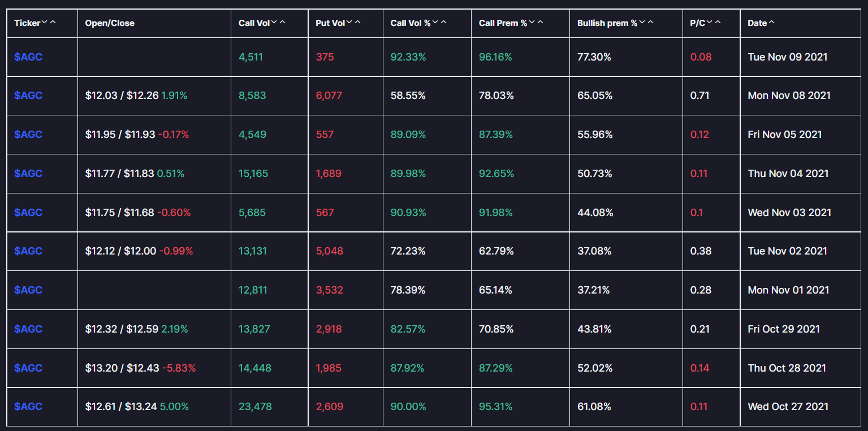Sort Call Prem % ascending arrow

(540, 23)
